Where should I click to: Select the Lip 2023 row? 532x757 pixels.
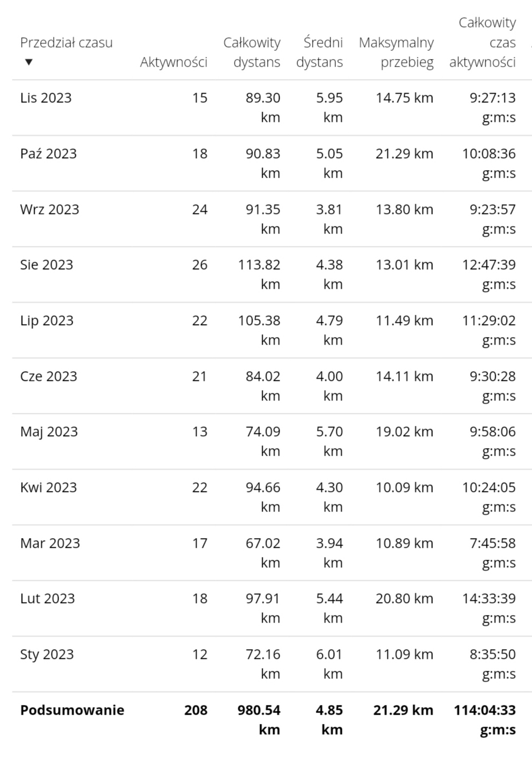click(x=272, y=331)
